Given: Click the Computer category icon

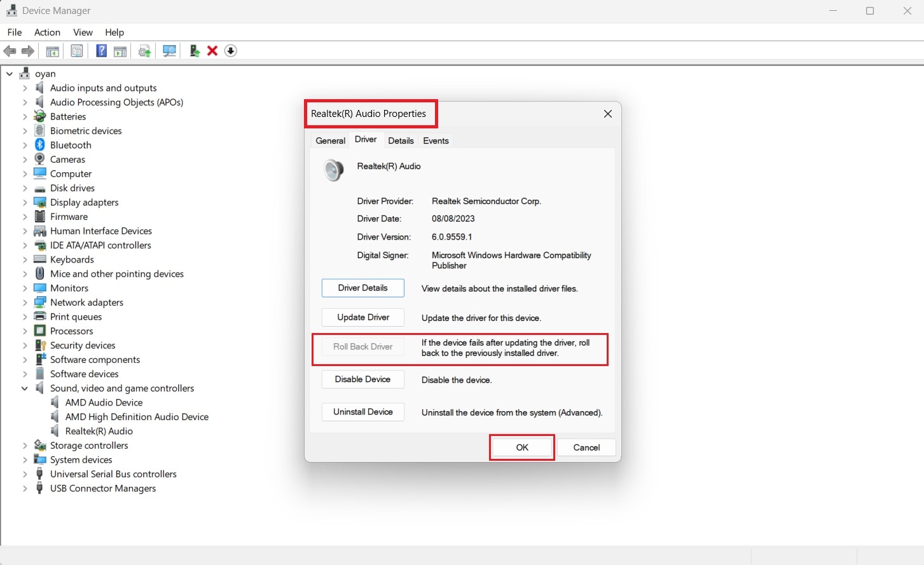Looking at the screenshot, I should click(x=40, y=174).
